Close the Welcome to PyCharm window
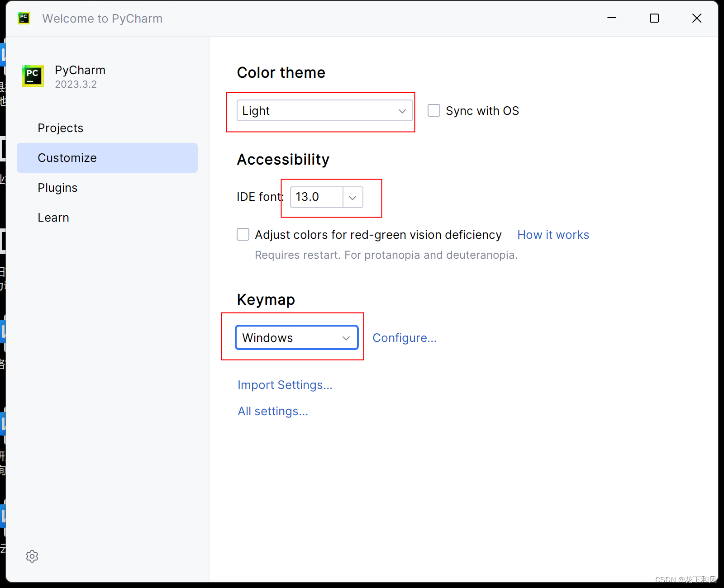The width and height of the screenshot is (724, 588). (x=697, y=18)
